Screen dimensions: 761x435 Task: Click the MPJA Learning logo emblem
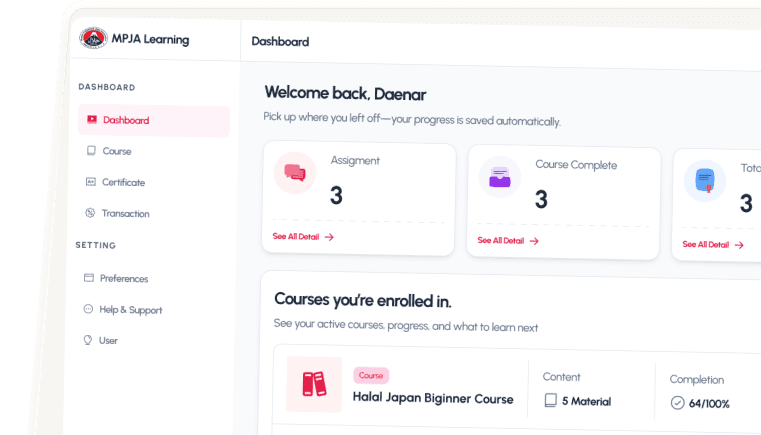click(93, 38)
